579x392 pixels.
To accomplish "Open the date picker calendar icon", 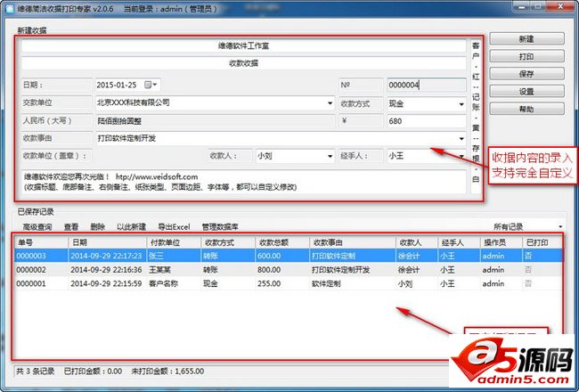I will [x=151, y=85].
